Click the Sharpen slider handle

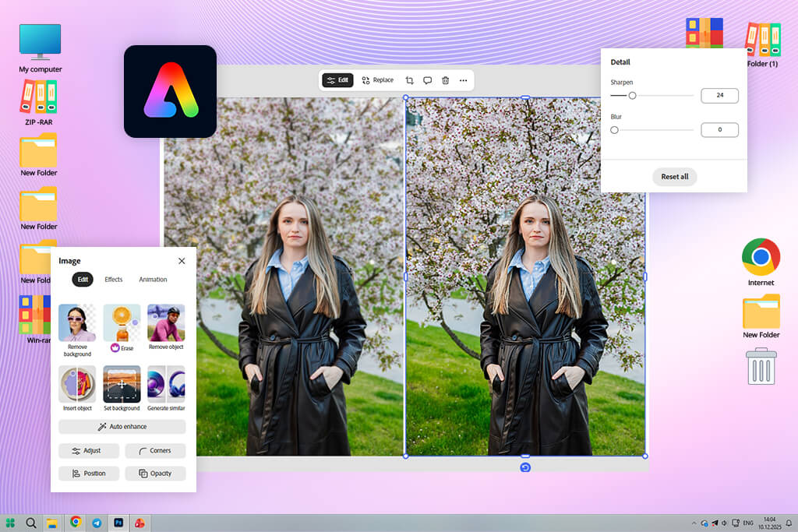point(632,96)
